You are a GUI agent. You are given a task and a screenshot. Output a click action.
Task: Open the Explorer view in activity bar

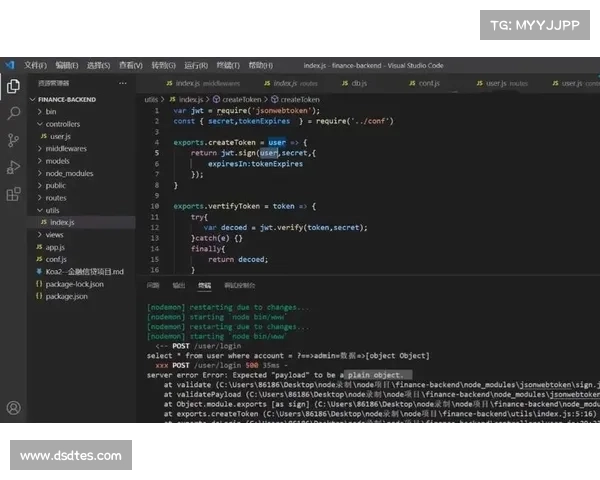(13, 86)
